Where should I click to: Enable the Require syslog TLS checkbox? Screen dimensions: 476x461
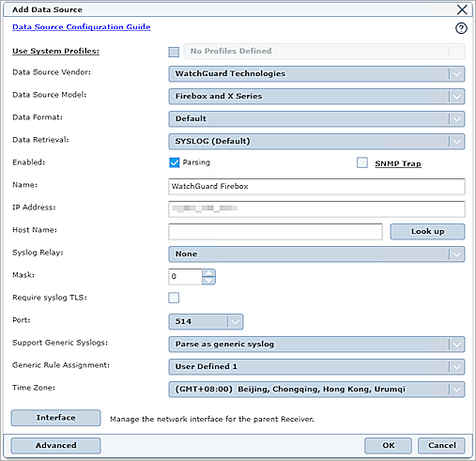coord(174,298)
